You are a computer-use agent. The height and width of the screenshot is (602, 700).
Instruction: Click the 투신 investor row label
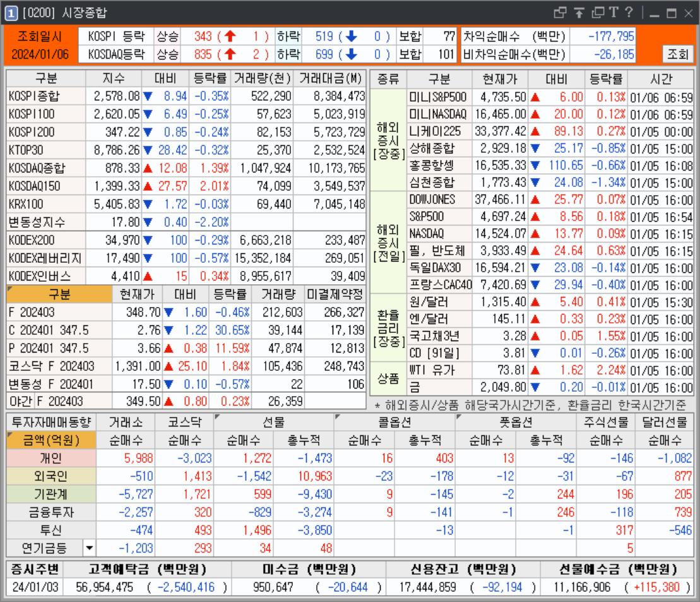[51, 530]
